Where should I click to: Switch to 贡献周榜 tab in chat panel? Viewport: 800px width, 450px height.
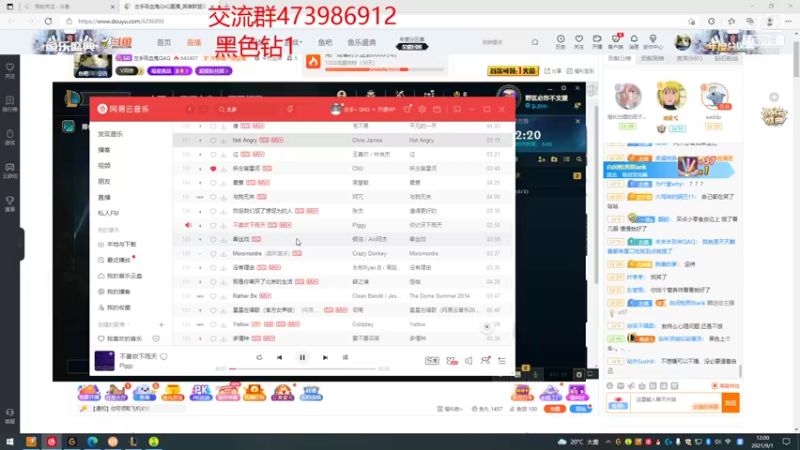click(x=652, y=59)
